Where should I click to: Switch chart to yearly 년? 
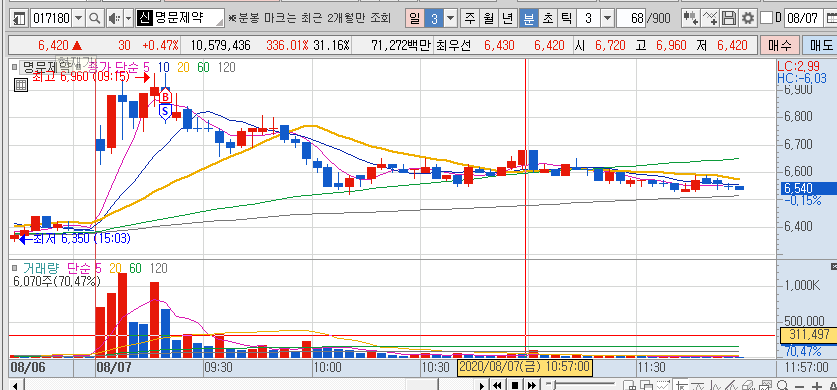point(508,19)
